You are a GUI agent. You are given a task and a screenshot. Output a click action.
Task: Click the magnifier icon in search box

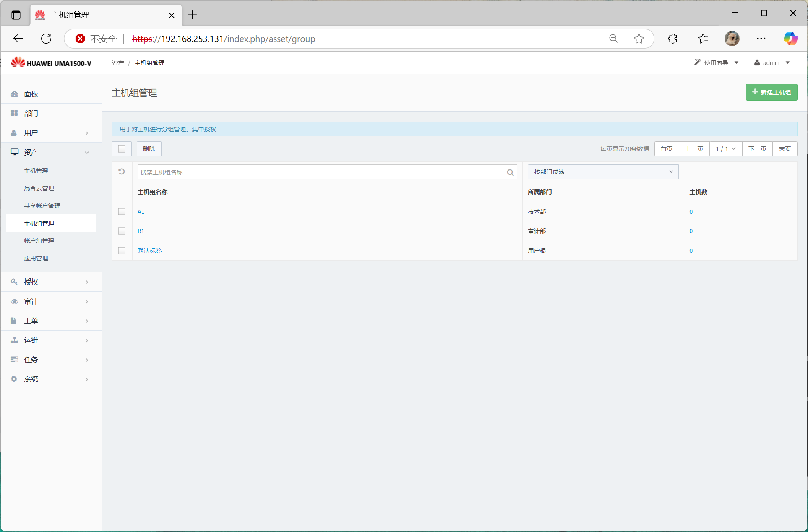coord(510,172)
